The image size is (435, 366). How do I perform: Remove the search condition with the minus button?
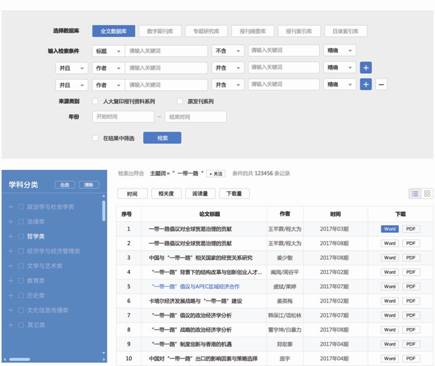tap(381, 84)
